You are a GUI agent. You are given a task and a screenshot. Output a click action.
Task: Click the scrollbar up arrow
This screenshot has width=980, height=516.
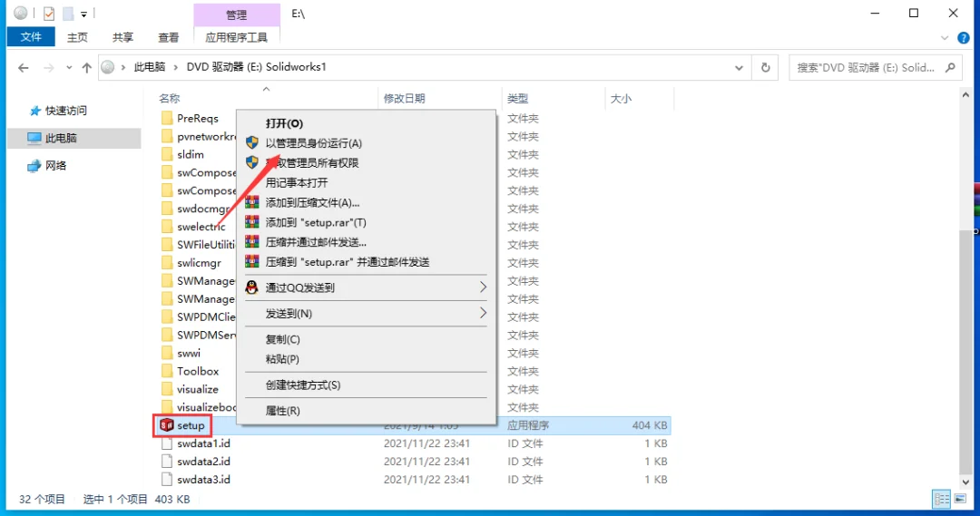(965, 95)
